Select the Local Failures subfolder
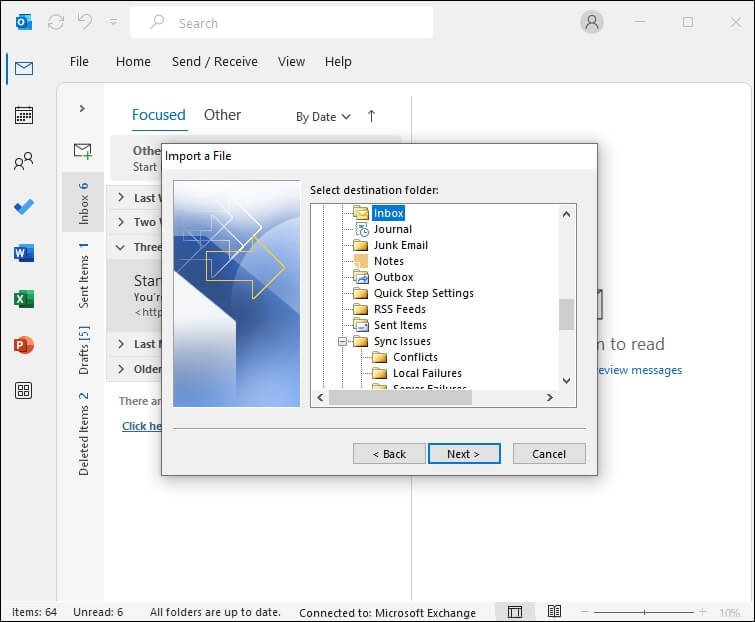This screenshot has width=755, height=622. coord(427,373)
